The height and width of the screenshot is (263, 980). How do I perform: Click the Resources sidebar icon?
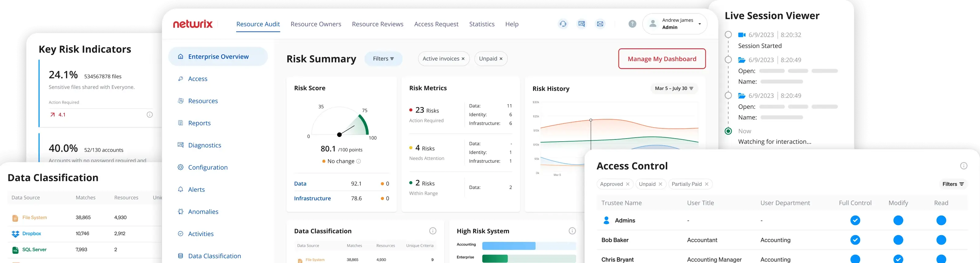point(181,101)
